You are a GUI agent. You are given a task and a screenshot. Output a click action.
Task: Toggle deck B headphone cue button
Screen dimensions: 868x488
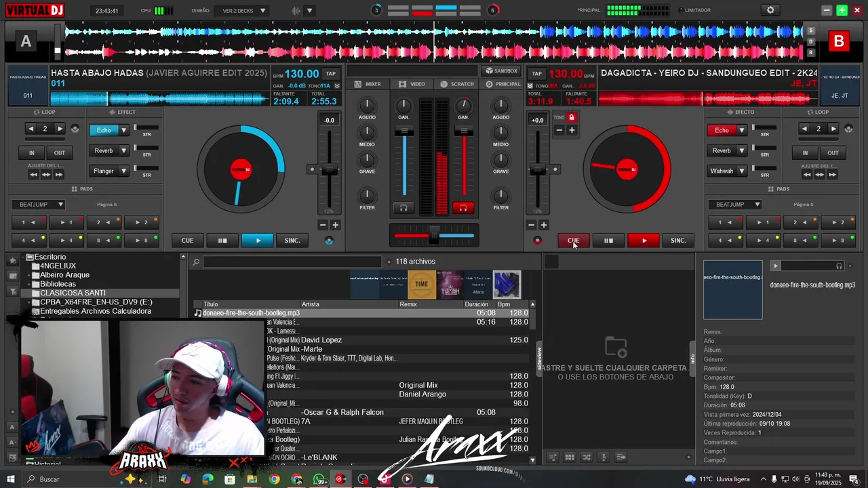(x=463, y=208)
